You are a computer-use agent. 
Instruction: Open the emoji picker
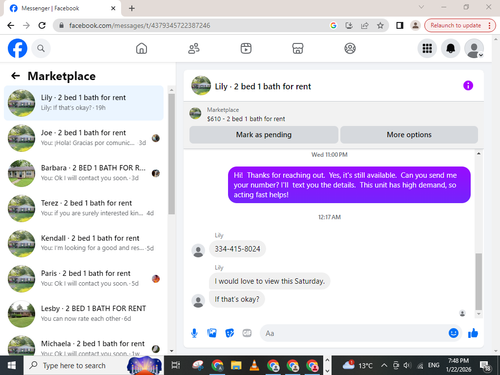pos(453,333)
